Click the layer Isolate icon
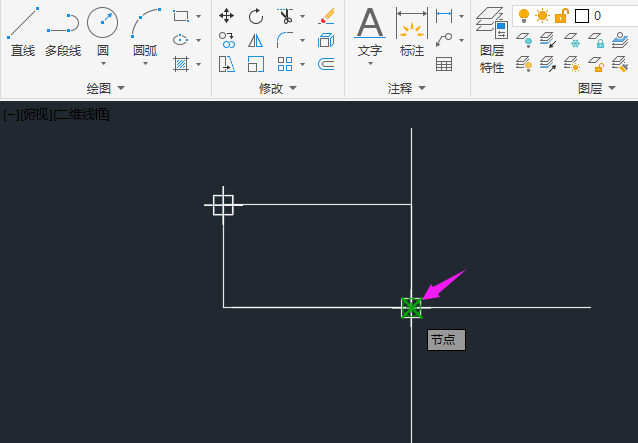This screenshot has height=443, width=638. (x=548, y=40)
